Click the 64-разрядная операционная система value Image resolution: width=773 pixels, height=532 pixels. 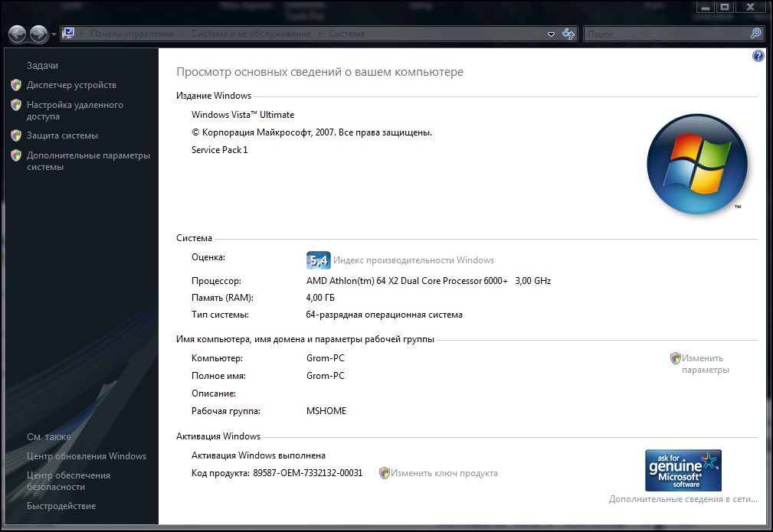pos(384,315)
